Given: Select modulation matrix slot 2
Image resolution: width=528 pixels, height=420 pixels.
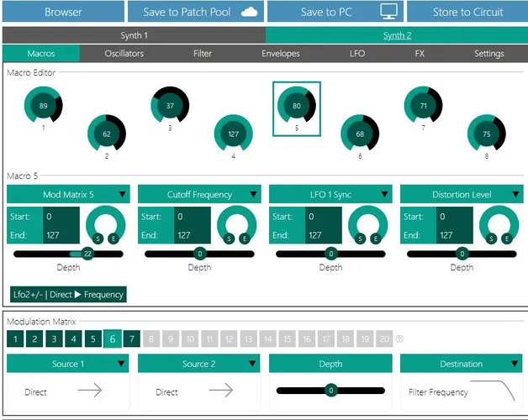Looking at the screenshot, I should (x=34, y=339).
